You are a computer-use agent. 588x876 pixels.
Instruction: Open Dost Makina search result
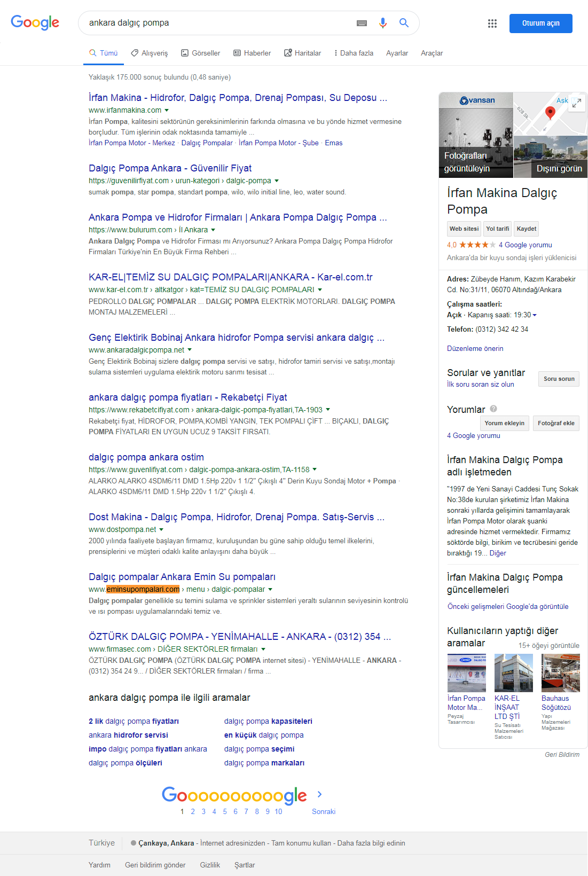point(236,517)
